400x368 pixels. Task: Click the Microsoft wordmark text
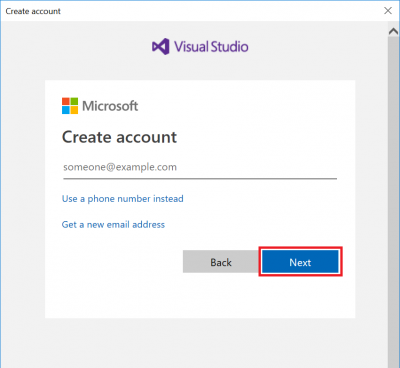point(110,106)
